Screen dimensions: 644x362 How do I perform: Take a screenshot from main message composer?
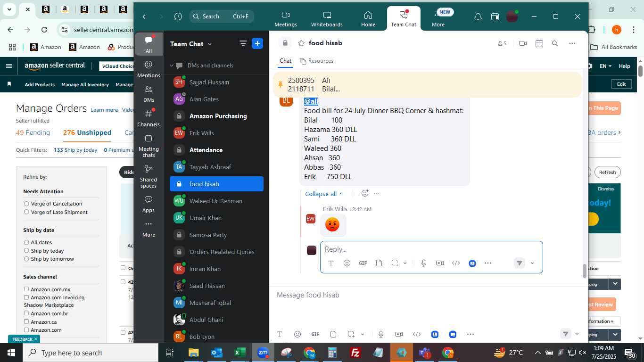pyautogui.click(x=351, y=334)
